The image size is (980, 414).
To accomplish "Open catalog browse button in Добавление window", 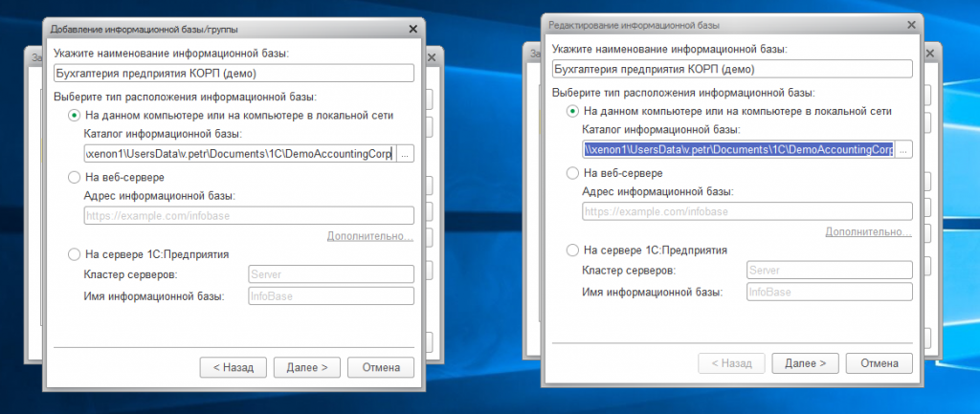I will [406, 154].
